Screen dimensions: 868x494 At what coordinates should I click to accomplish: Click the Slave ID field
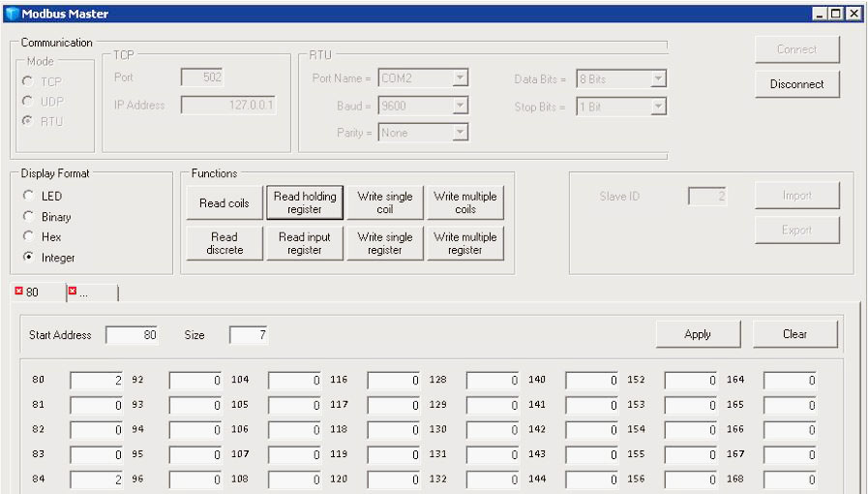click(x=707, y=196)
